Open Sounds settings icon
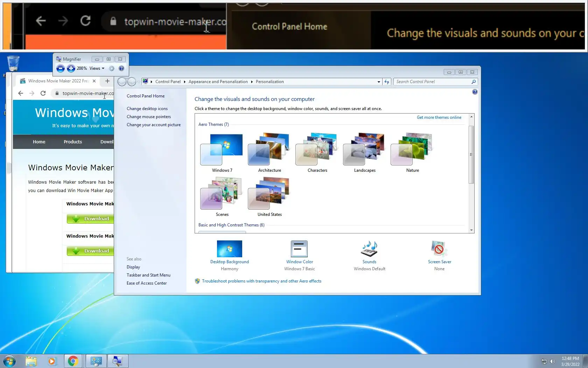Screen dimensions: 588x368 point(369,249)
